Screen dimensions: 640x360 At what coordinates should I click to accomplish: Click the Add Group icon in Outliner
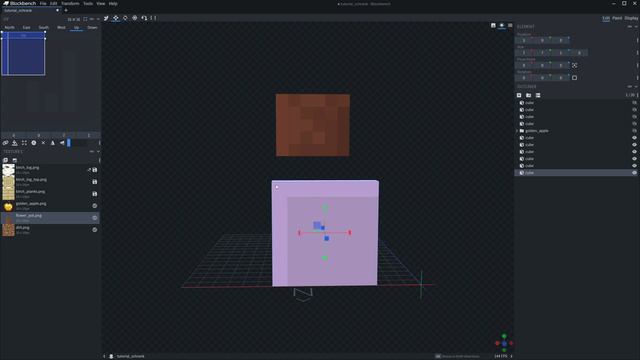click(529, 95)
